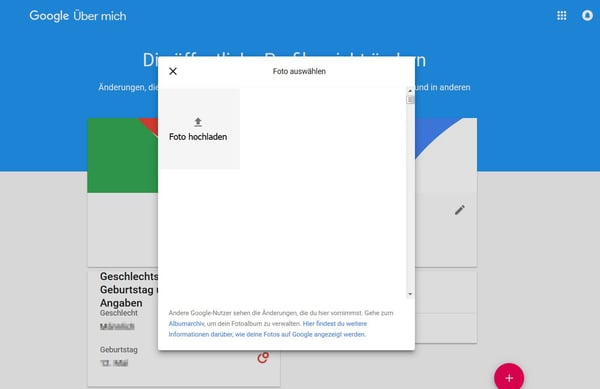Open the Google apps grid
This screenshot has width=600, height=389.
[562, 16]
